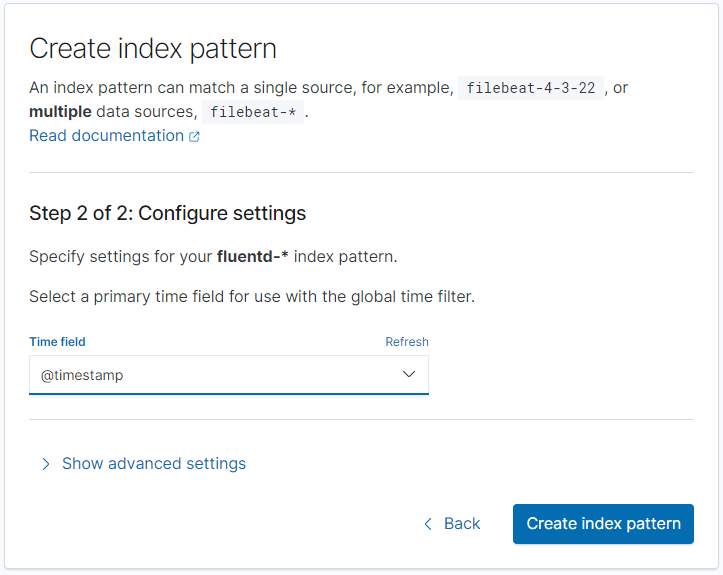Click the left chevron icon next to Back

[x=428, y=524]
